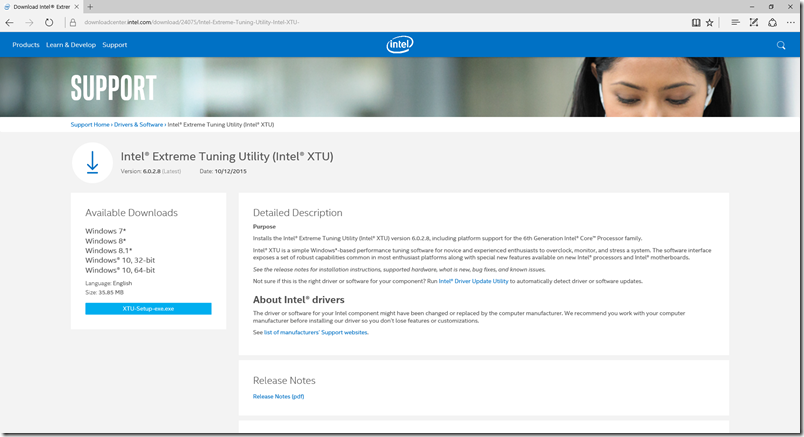Download XTU-Setup-exe.exe with blue button
Viewport: 804px width, 437px height.
tap(148, 309)
